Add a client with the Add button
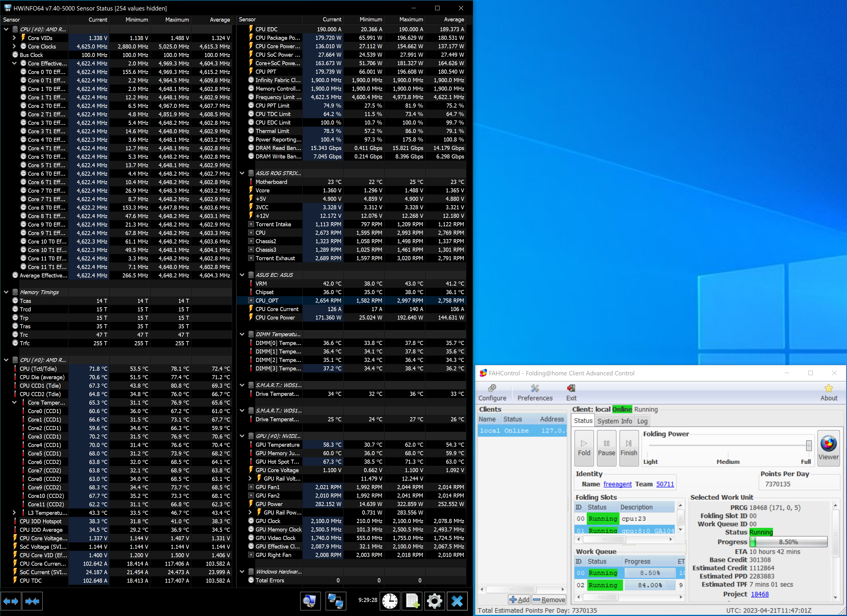The image size is (847, 616). [519, 600]
